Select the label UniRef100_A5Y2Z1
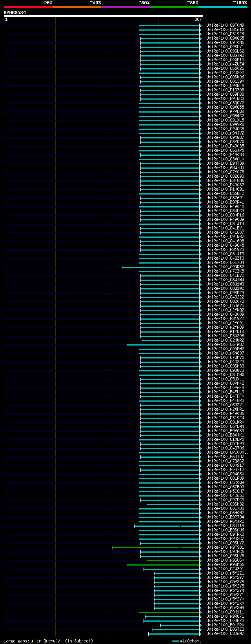Image resolution: width=251 pixels, height=644 pixels. pyautogui.click(x=225, y=573)
